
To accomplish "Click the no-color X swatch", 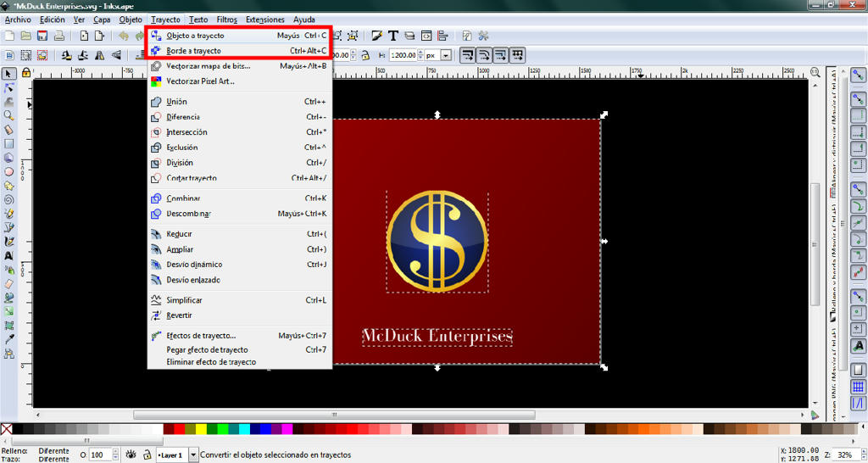I will [x=7, y=429].
